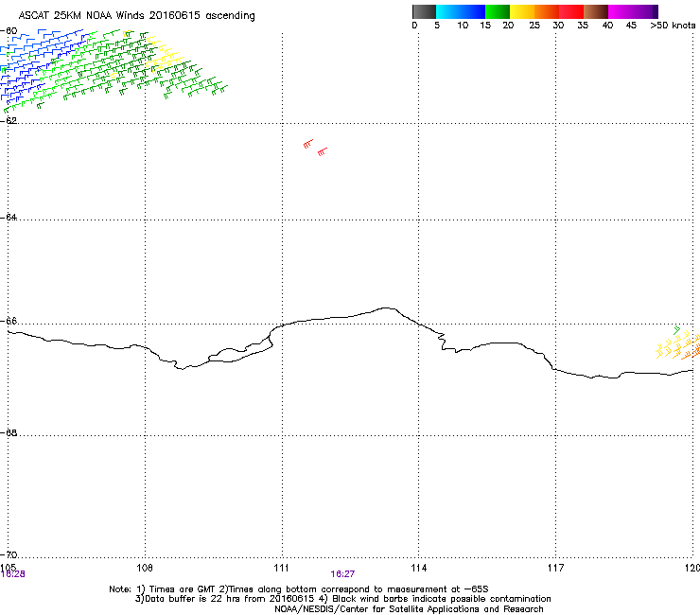Click the blue 10-15 knots legend segment
Viewport: 700px width, 615px height.
[473, 11]
